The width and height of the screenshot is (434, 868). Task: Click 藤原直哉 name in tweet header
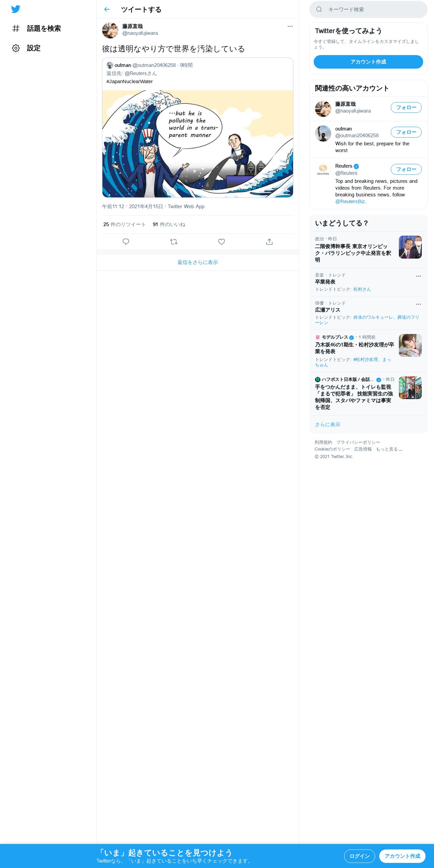[132, 26]
